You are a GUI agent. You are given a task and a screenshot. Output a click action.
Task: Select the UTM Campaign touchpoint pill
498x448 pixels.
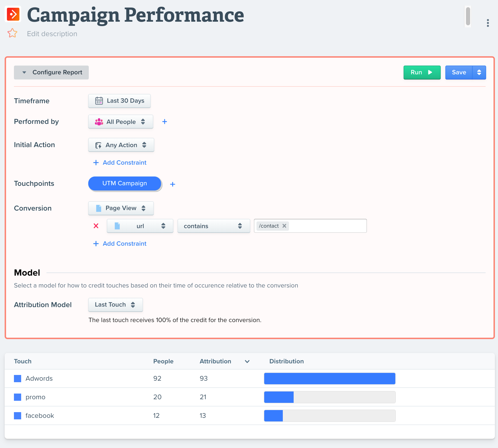pos(125,183)
